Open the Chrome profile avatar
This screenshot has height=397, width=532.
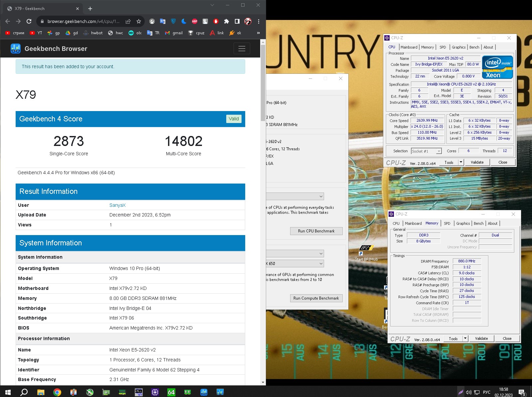[248, 21]
